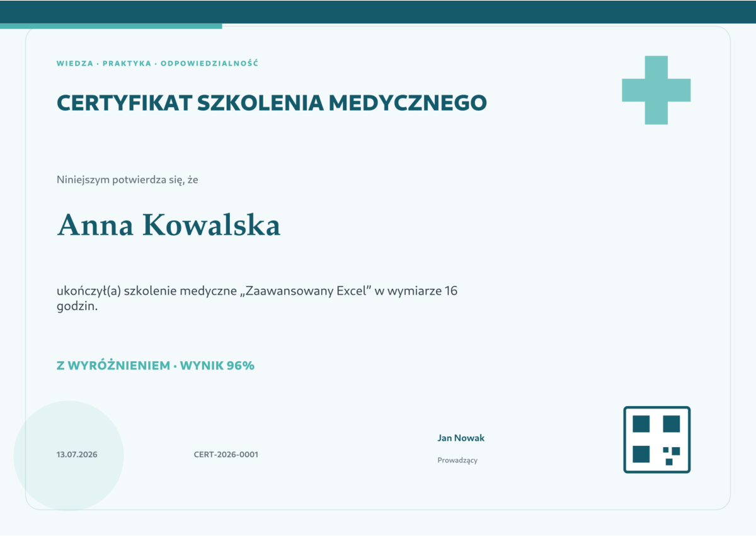Click certificate number CERT-2026-0001

(x=226, y=455)
